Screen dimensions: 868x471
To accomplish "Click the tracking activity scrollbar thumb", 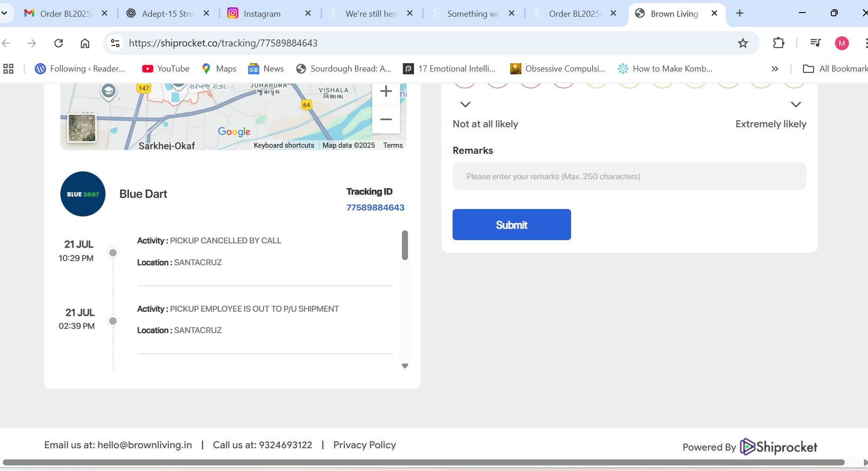I will click(405, 245).
